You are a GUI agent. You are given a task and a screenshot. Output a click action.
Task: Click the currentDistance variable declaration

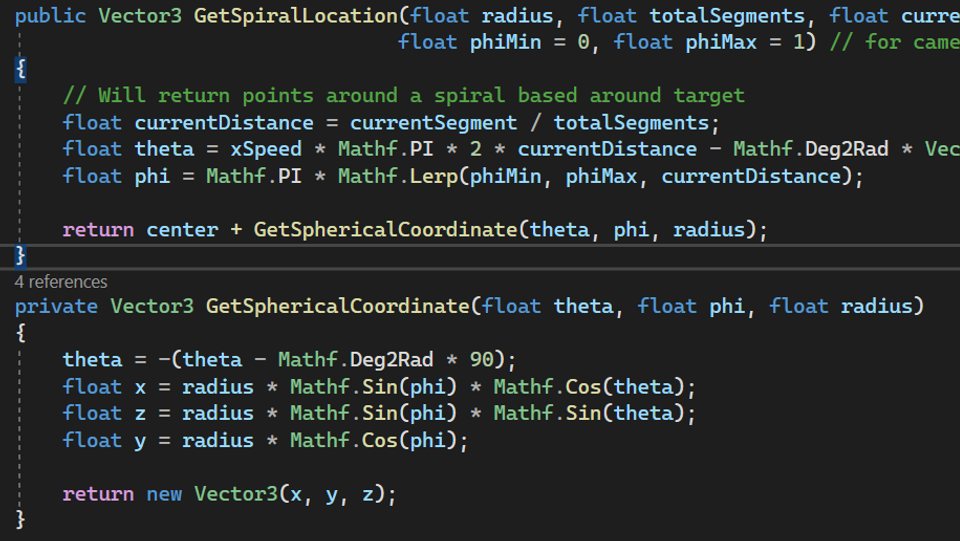point(224,123)
